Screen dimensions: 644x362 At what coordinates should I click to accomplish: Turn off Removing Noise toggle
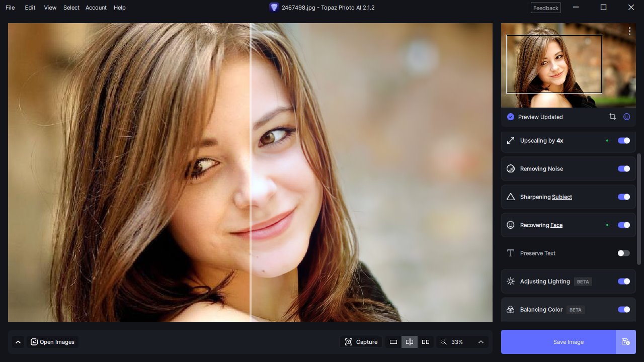point(623,169)
